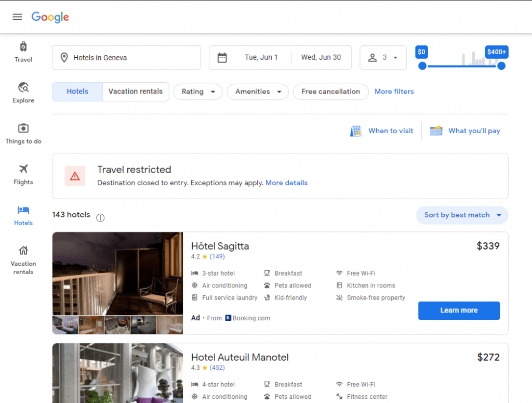Click the Kid-friendly amenity
This screenshot has height=403, width=532.
coord(286,298)
